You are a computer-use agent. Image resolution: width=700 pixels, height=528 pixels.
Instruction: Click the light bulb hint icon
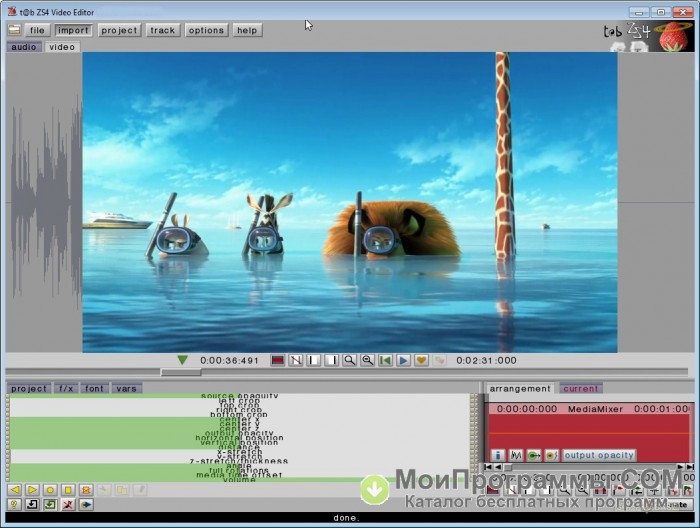click(14, 505)
